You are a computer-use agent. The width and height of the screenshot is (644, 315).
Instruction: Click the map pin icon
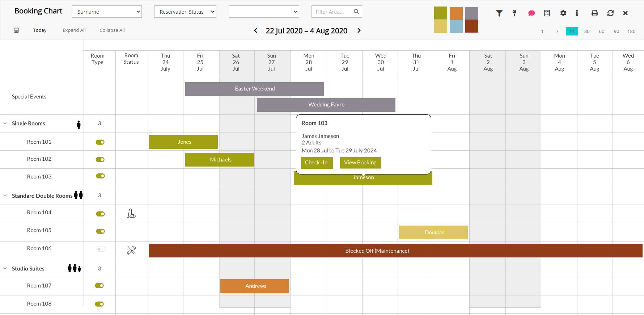[514, 13]
